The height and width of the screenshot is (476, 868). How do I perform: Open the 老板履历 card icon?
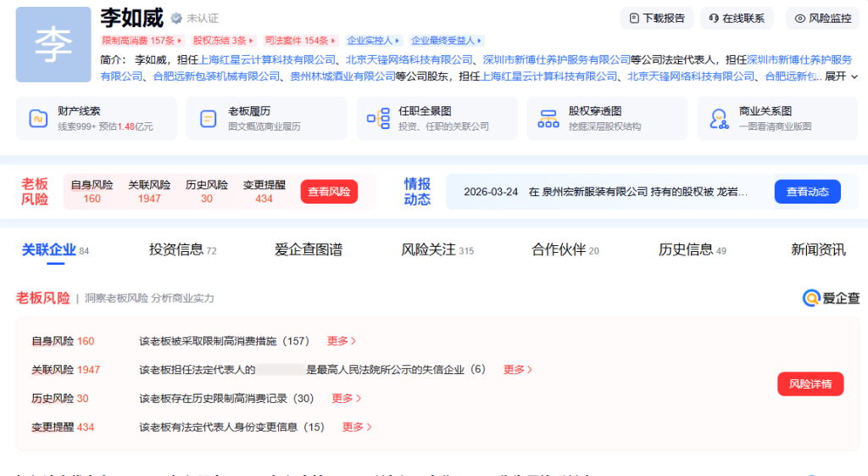(209, 118)
